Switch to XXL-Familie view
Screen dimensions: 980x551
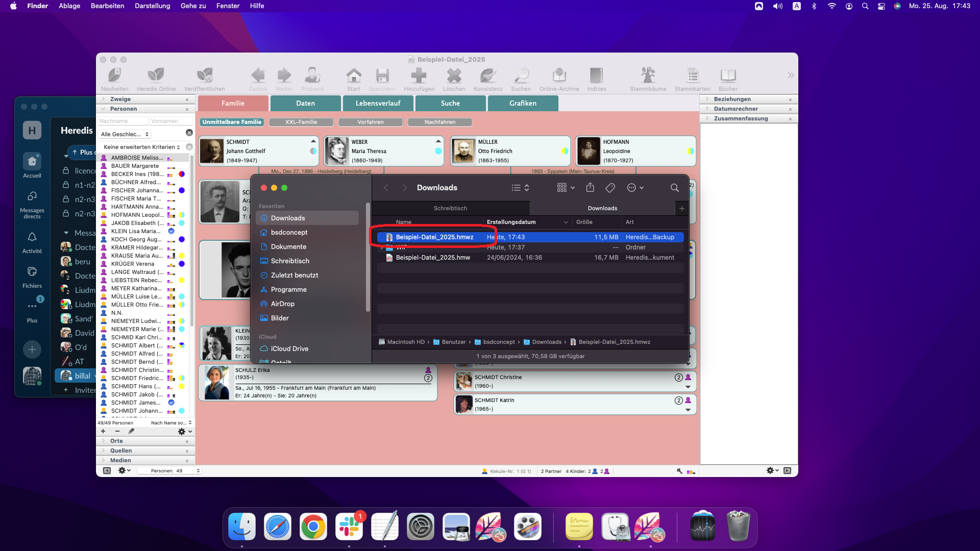pos(301,122)
